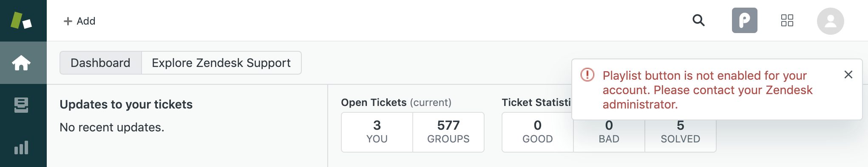
Task: Click the Playlist error message text
Action: (708, 90)
